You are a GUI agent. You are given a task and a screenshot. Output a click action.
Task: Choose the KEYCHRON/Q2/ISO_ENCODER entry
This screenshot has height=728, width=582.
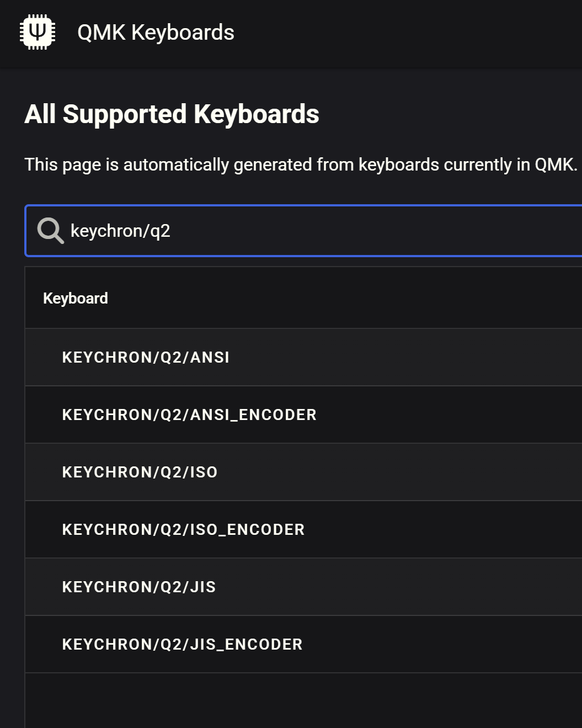183,530
